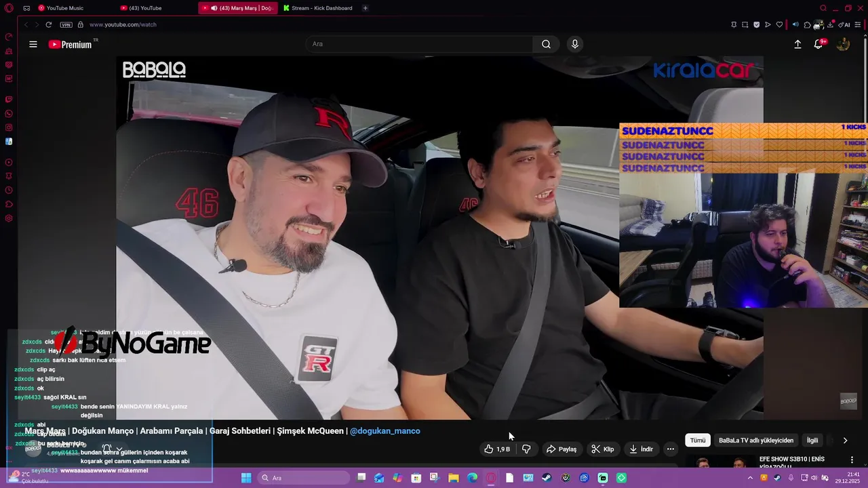Open YouTube notifications bell
The width and height of the screenshot is (868, 488).
tap(818, 44)
